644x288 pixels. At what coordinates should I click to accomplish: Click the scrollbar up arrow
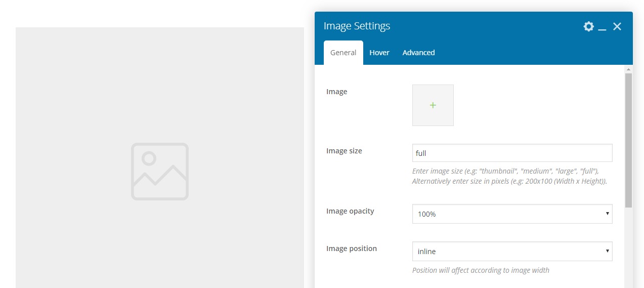628,69
